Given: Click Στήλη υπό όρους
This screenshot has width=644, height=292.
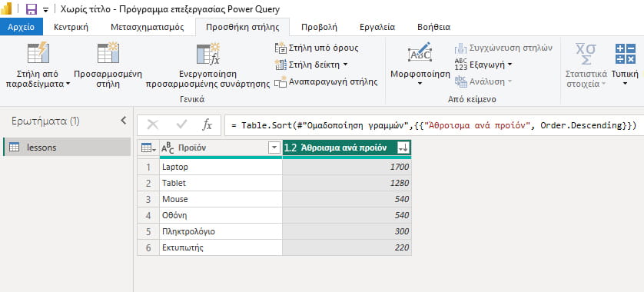Looking at the screenshot, I should 317,48.
